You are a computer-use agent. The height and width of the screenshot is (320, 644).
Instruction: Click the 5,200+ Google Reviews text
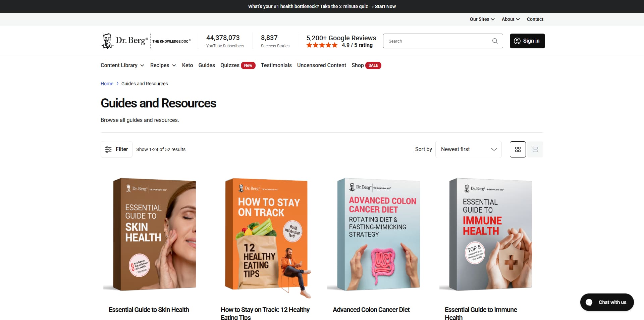click(x=341, y=38)
